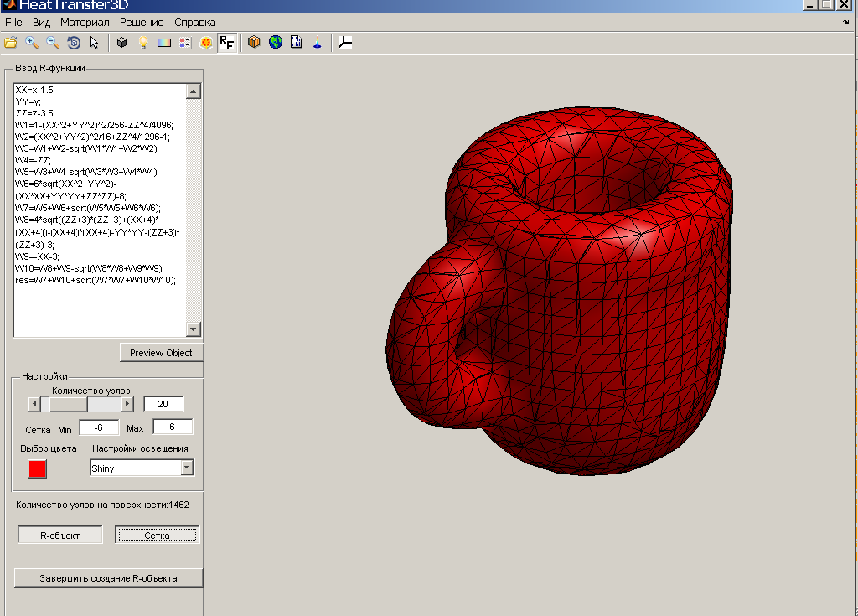Toggle the R-объект view button
The image size is (858, 616).
(60, 535)
